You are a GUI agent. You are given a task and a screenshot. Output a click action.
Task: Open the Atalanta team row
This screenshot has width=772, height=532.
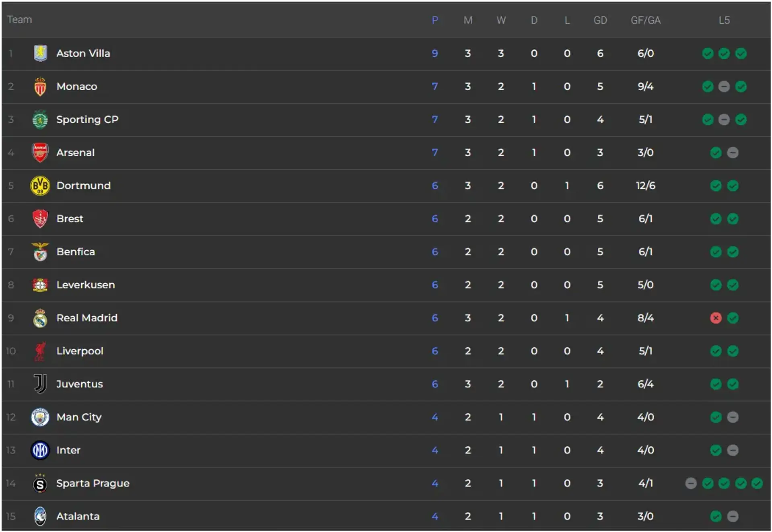(x=386, y=516)
